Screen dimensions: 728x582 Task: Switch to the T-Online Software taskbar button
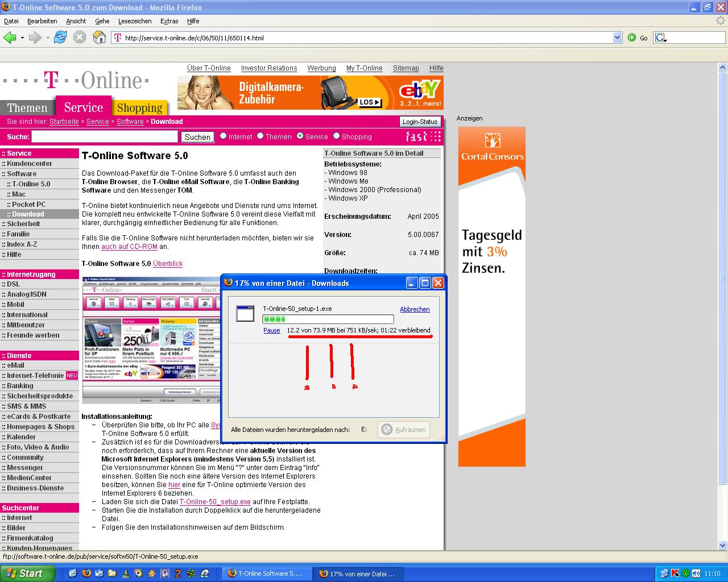[x=267, y=573]
